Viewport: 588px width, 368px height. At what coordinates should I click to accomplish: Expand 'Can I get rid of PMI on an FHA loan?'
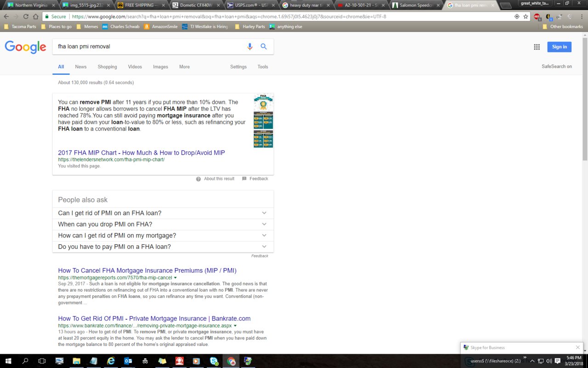[163, 213]
